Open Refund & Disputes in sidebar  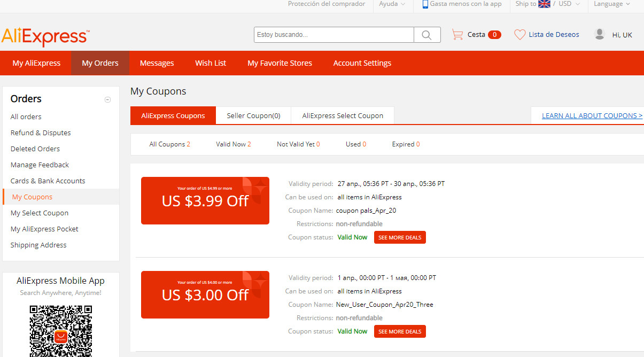tap(41, 133)
